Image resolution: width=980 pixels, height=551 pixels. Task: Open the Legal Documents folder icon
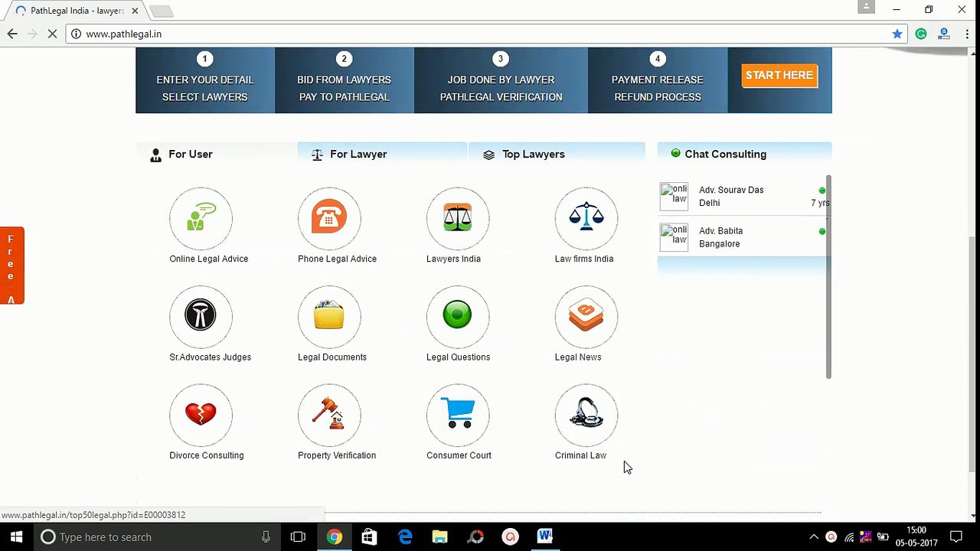(x=329, y=317)
